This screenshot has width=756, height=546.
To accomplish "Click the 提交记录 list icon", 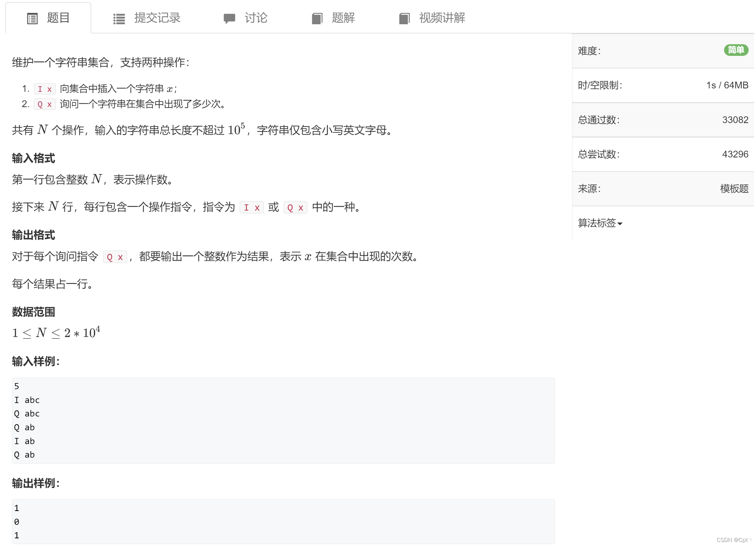I will pos(119,19).
